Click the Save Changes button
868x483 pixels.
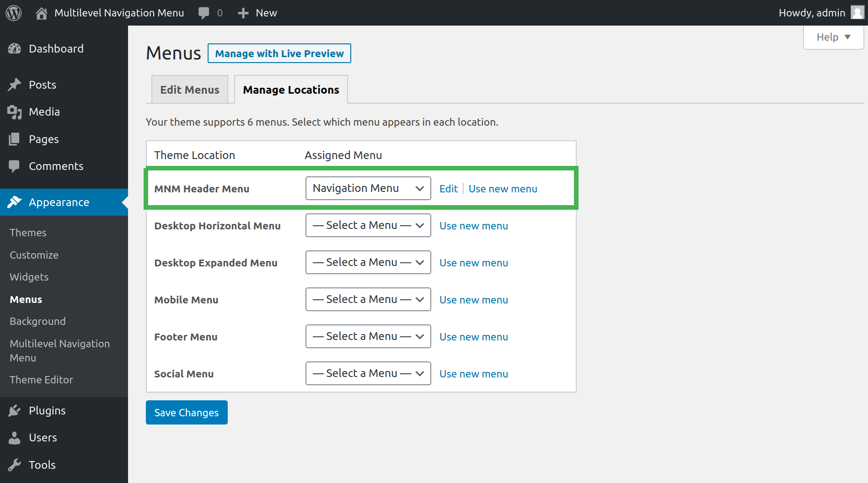point(187,413)
